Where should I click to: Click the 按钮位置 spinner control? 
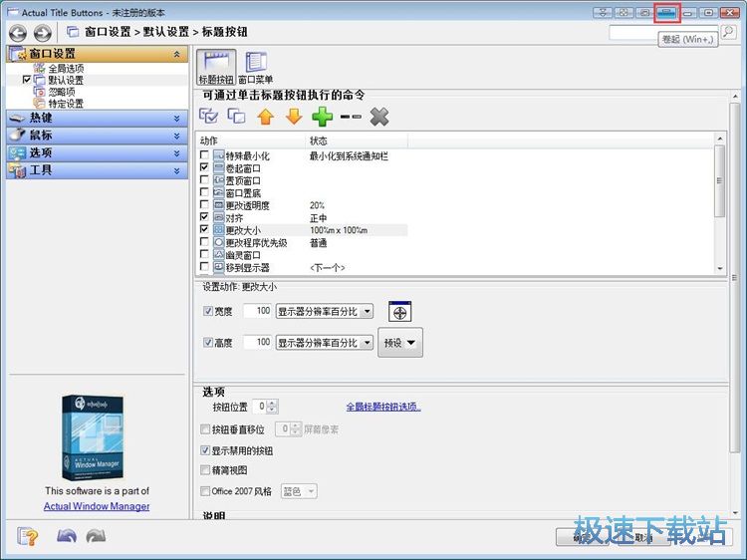pos(272,407)
